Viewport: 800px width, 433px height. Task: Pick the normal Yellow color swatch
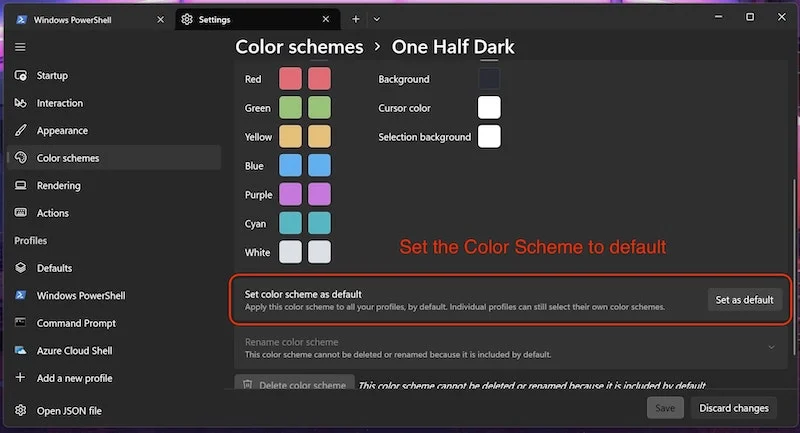click(290, 137)
